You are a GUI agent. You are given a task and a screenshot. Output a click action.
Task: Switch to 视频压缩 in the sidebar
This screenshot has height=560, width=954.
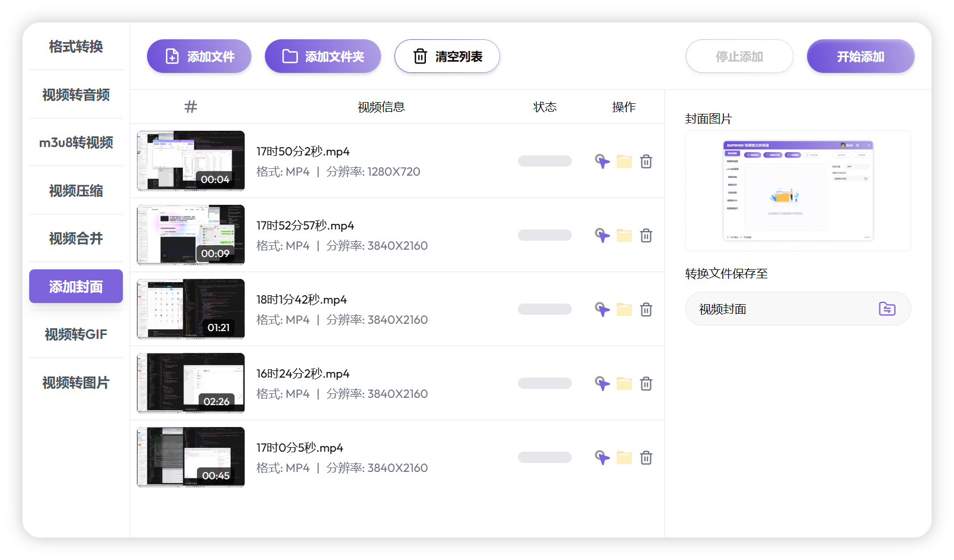[75, 191]
